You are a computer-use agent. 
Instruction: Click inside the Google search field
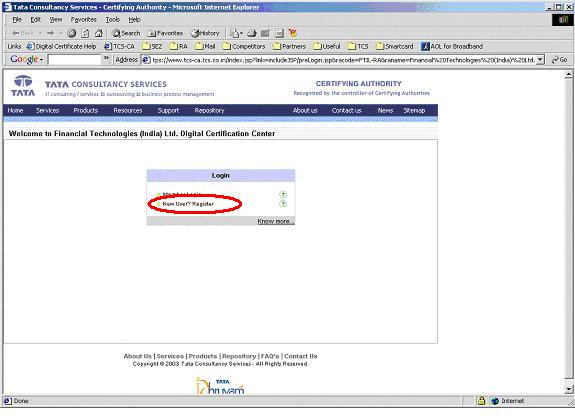74,59
